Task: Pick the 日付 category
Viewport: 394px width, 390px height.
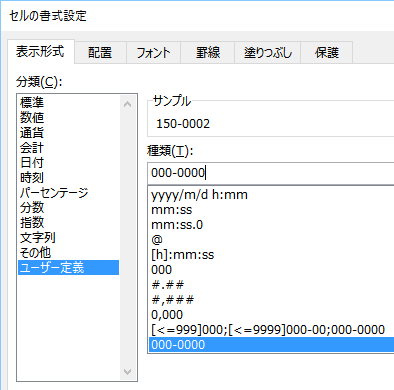Action: (x=68, y=162)
